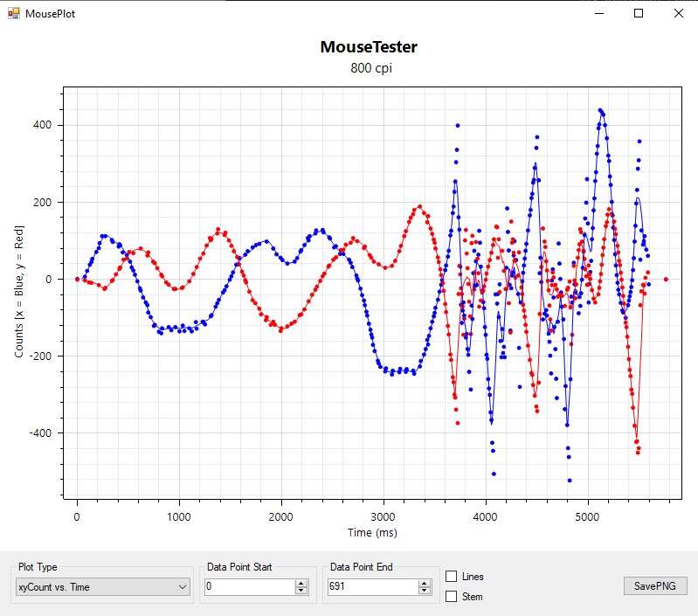Click the MouseTester chart title
Viewport: 698px width, 616px height.
[x=368, y=47]
